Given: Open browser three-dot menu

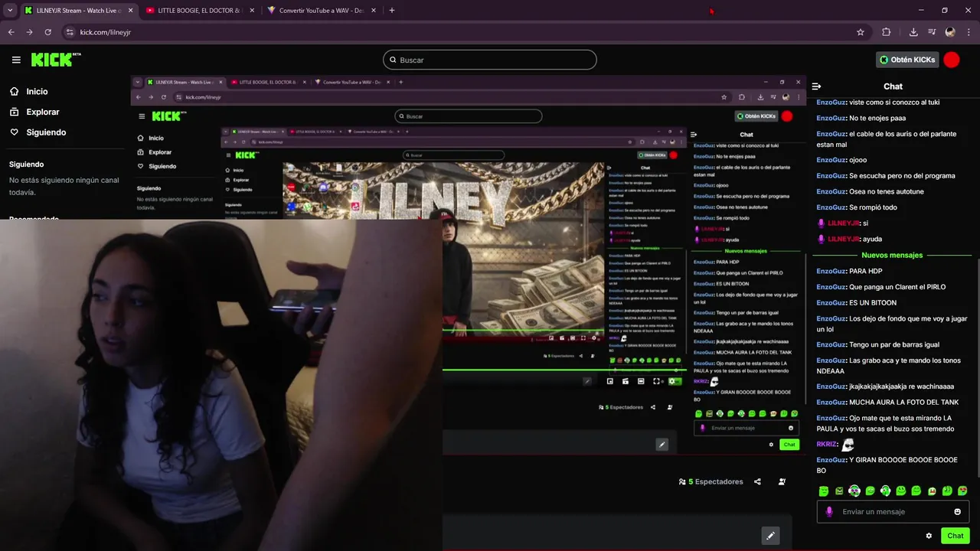Looking at the screenshot, I should click(x=969, y=32).
